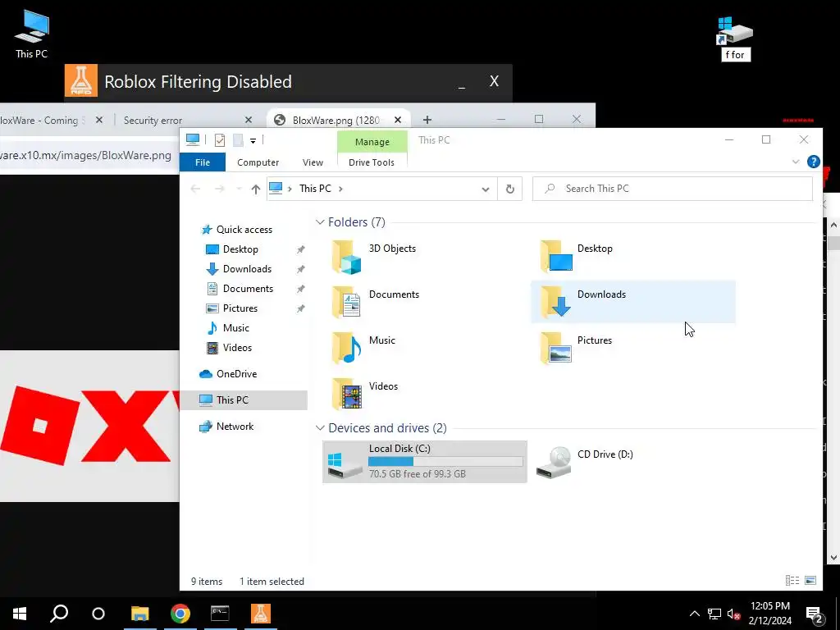The image size is (840, 630).
Task: Click the New folder quick access toolbar icon
Action: (238, 140)
